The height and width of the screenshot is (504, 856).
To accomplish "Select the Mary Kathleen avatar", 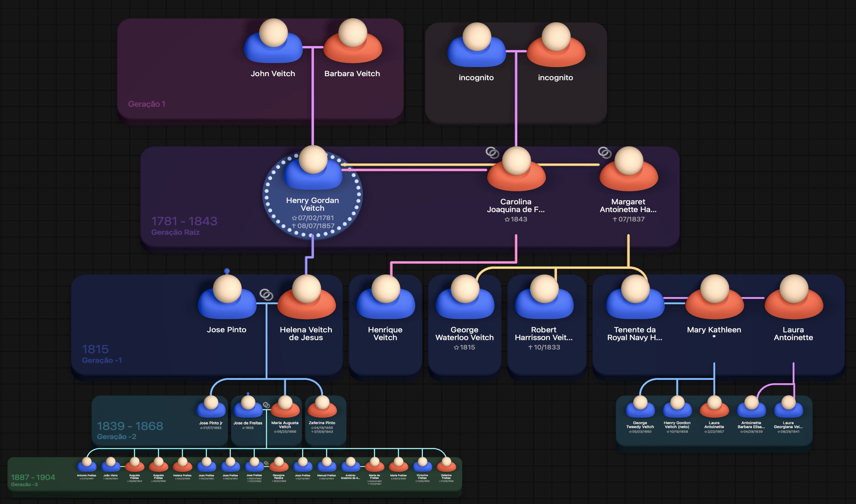I will [x=715, y=297].
